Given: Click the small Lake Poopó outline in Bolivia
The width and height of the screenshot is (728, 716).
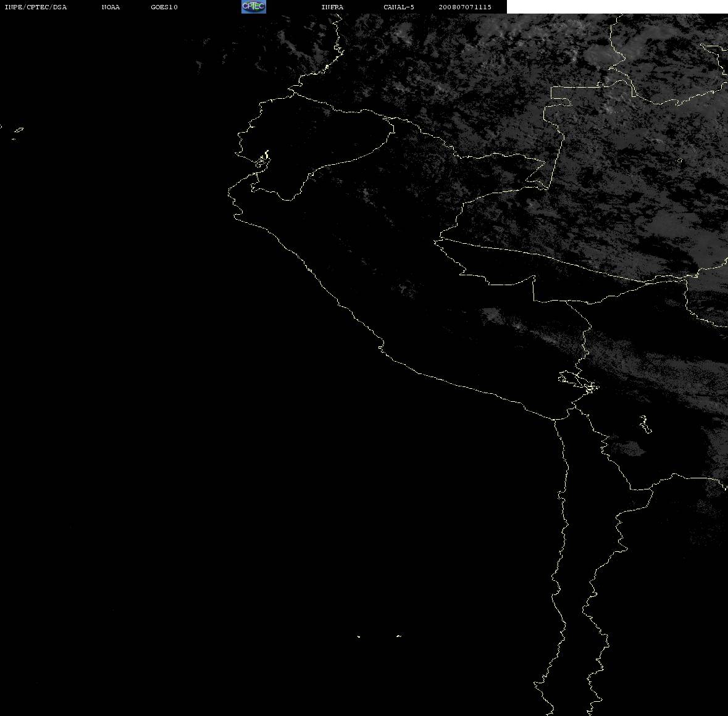Looking at the screenshot, I should pyautogui.click(x=645, y=424).
